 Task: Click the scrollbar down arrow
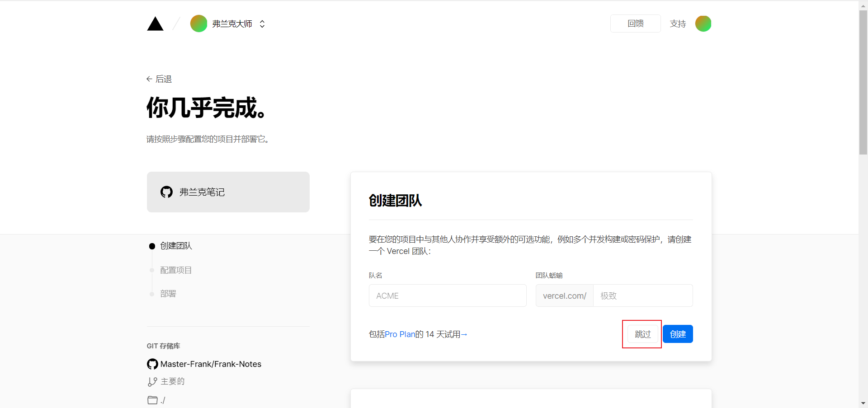point(863,403)
